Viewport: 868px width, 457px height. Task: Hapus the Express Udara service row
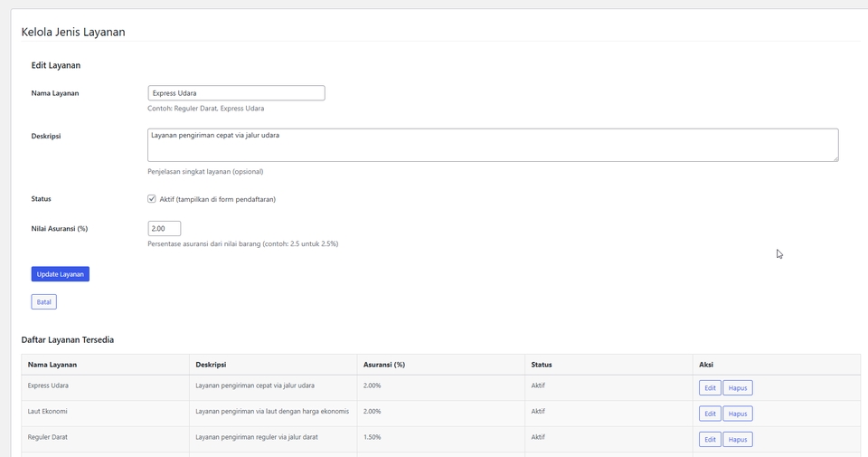(x=738, y=387)
